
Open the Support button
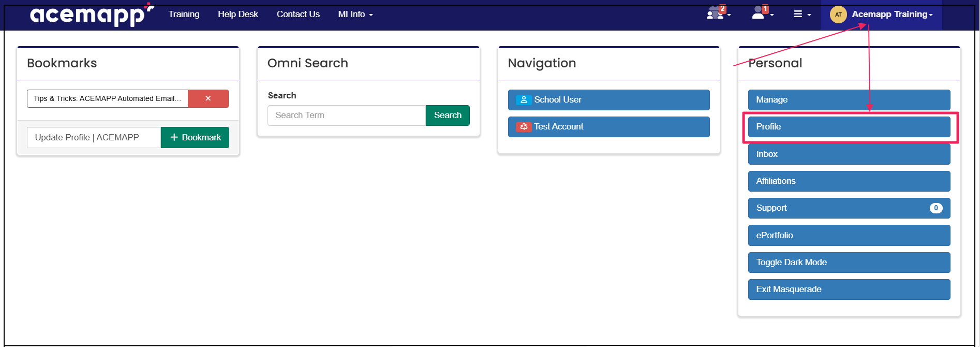(849, 208)
